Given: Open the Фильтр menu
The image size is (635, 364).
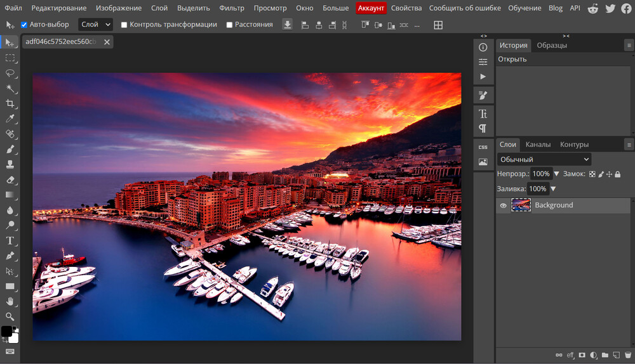Looking at the screenshot, I should 232,8.
